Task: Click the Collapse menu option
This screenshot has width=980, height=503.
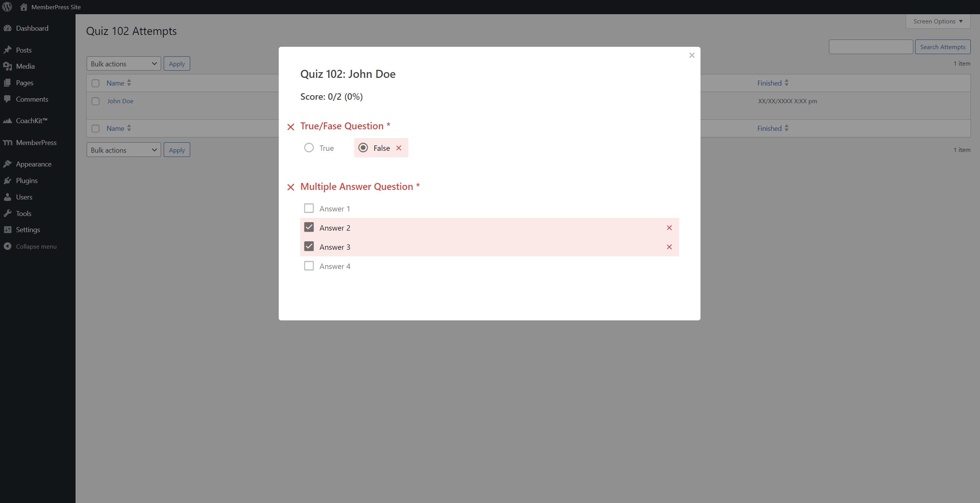Action: (x=36, y=246)
